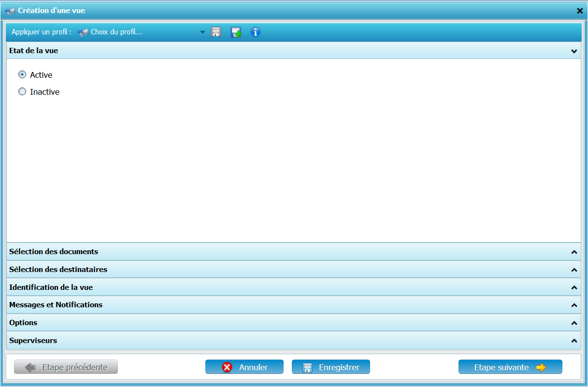The width and height of the screenshot is (588, 387).
Task: Go to Etape suivante
Action: (510, 367)
